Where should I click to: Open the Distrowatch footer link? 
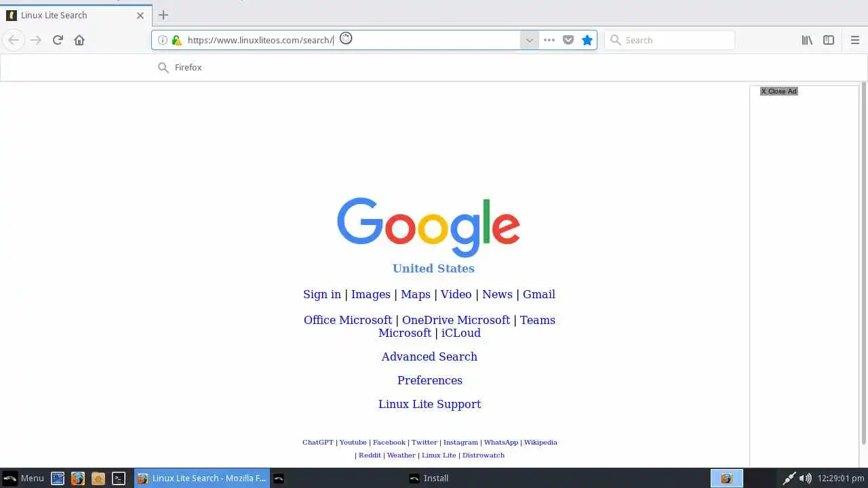point(484,455)
